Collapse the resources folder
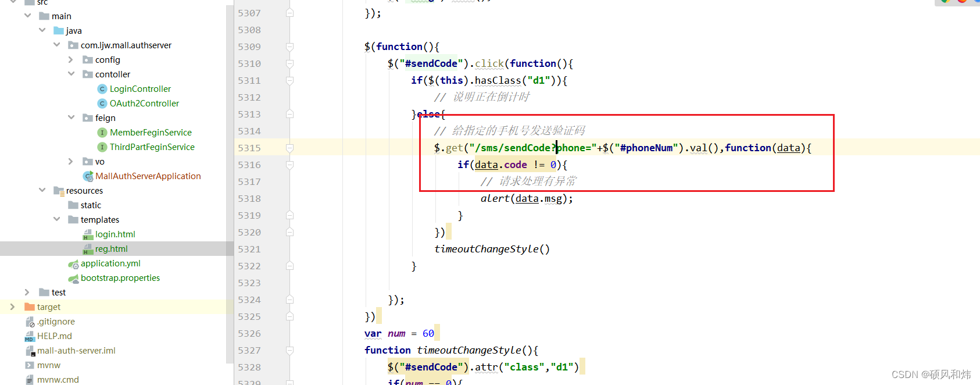This screenshot has width=980, height=385. pyautogui.click(x=42, y=190)
